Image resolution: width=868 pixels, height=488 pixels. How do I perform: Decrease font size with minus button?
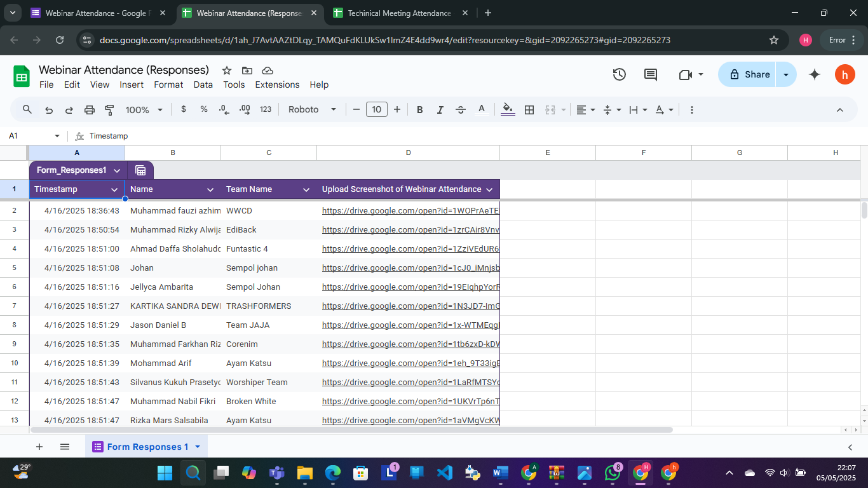pyautogui.click(x=356, y=110)
